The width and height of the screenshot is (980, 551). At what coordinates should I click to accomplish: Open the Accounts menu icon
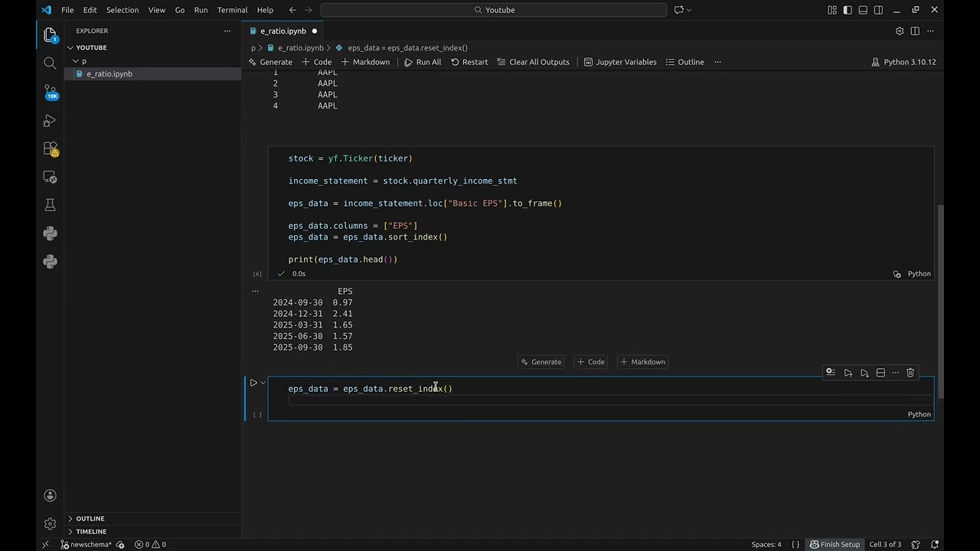click(50, 496)
